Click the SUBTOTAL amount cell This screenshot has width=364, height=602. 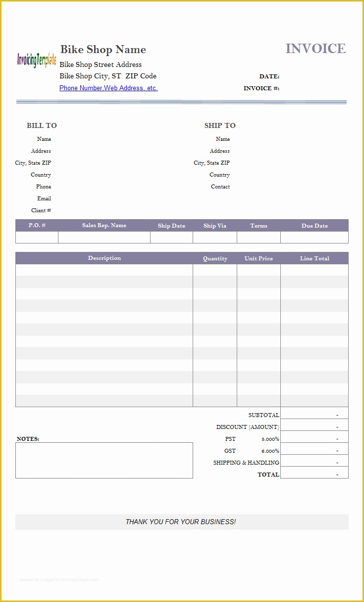(314, 414)
